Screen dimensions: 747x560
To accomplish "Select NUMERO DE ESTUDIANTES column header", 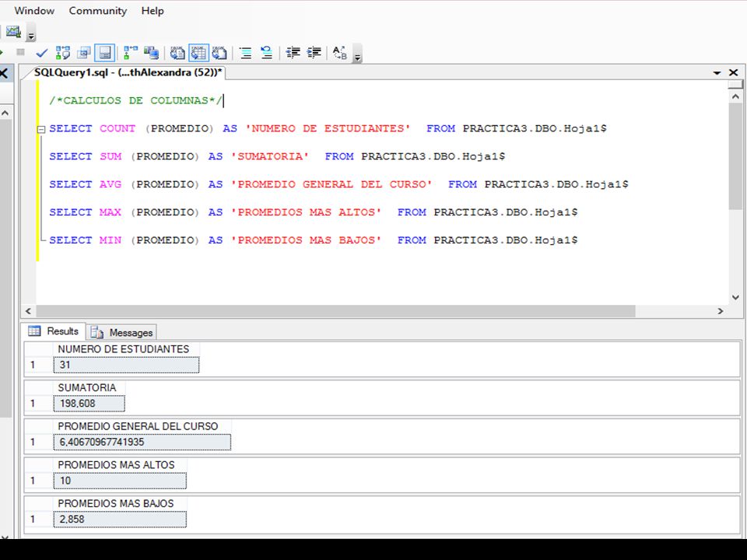I will [x=126, y=349].
